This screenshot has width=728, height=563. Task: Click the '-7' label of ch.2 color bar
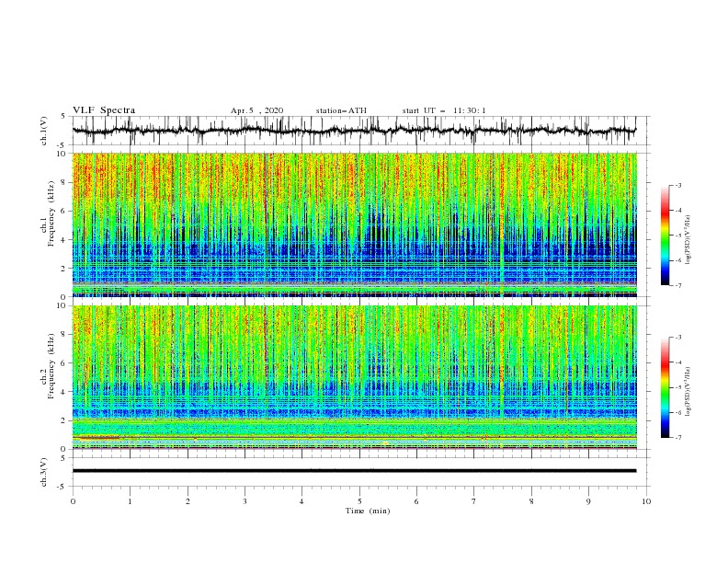point(678,438)
